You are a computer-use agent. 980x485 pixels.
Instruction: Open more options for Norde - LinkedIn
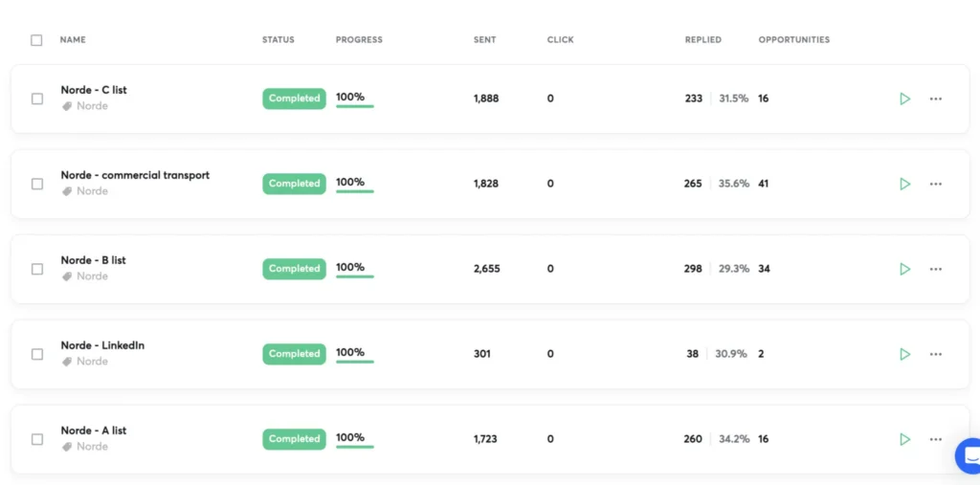[x=936, y=354]
